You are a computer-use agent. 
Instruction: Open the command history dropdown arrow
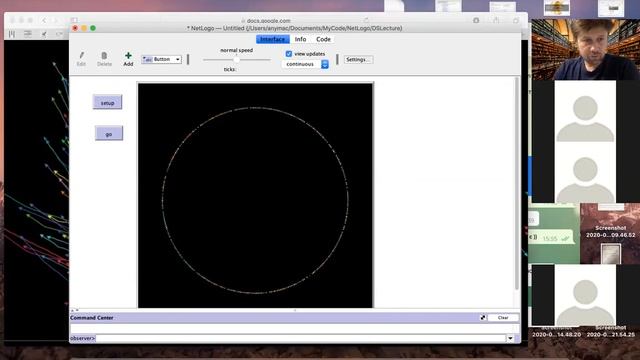(x=510, y=338)
